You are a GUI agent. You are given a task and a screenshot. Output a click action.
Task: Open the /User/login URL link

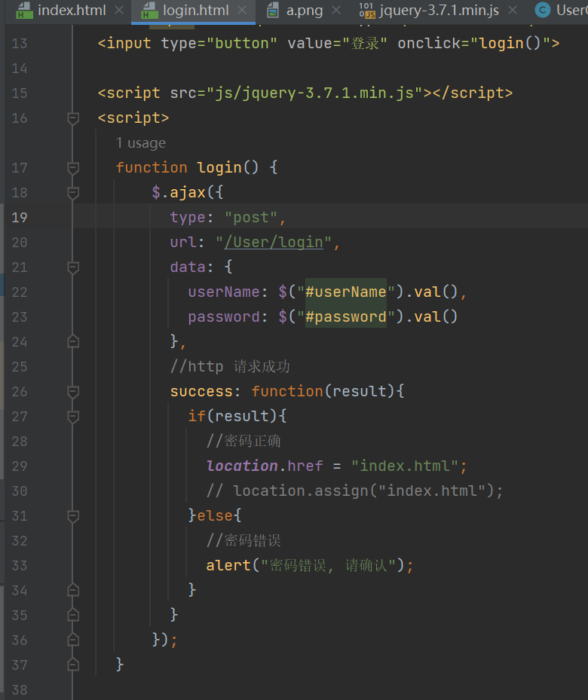274,243
